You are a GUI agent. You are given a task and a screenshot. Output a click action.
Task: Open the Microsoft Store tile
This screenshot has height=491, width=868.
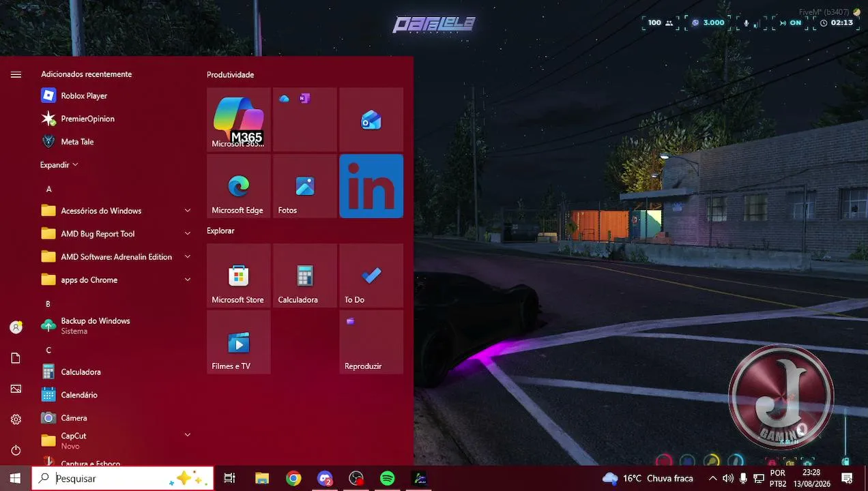pyautogui.click(x=239, y=276)
